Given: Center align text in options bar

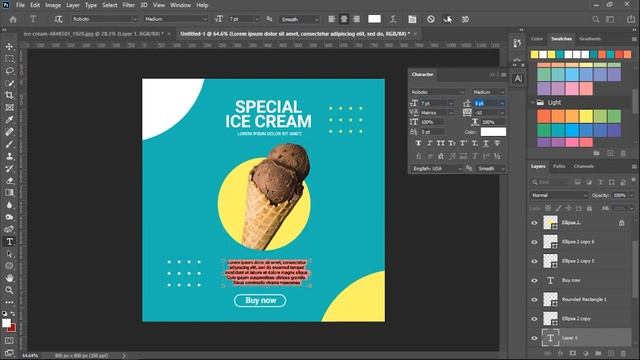Looking at the screenshot, I should point(344,19).
